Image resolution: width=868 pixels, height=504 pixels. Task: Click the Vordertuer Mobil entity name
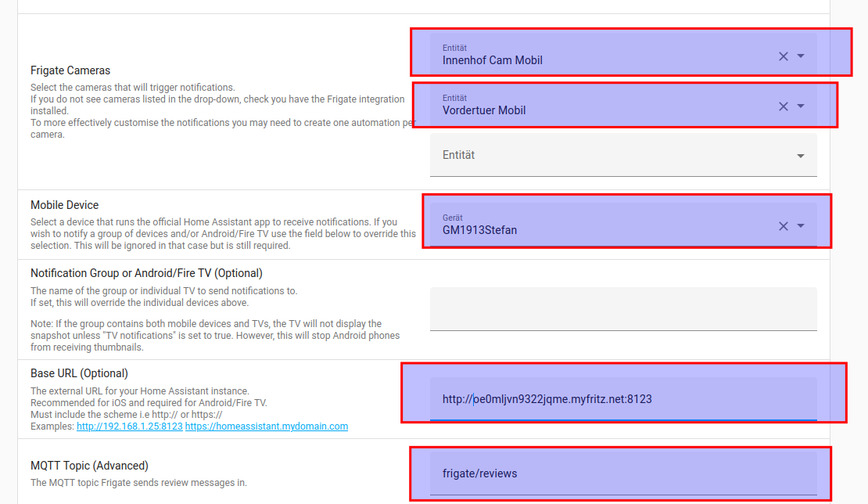(484, 110)
